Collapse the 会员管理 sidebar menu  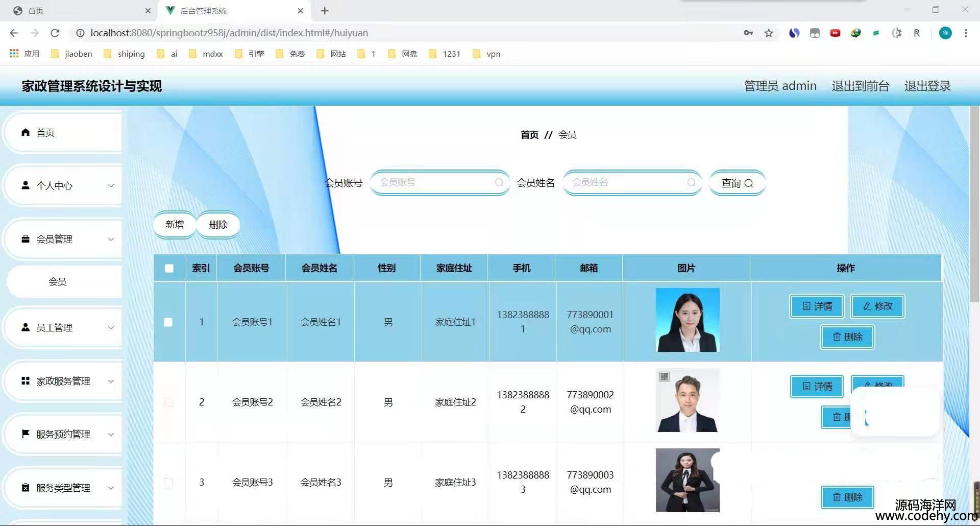click(62, 239)
